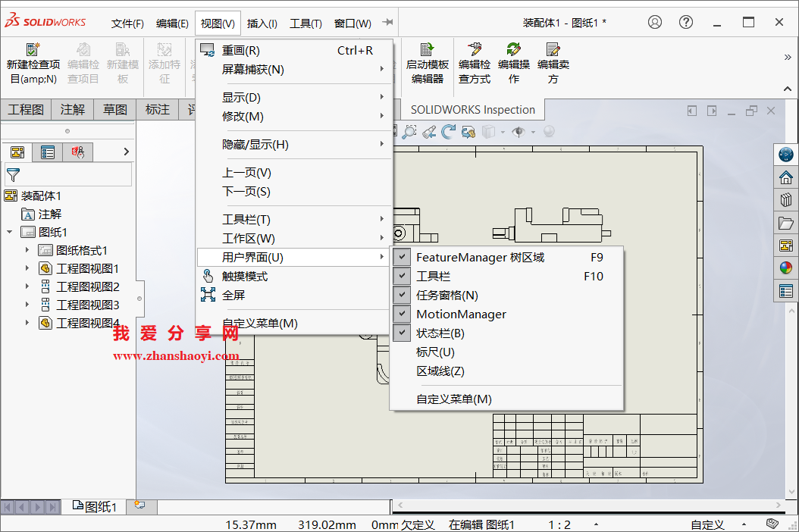799x532 pixels.
Task: Open the 显示(D) submenu
Action: 295,97
